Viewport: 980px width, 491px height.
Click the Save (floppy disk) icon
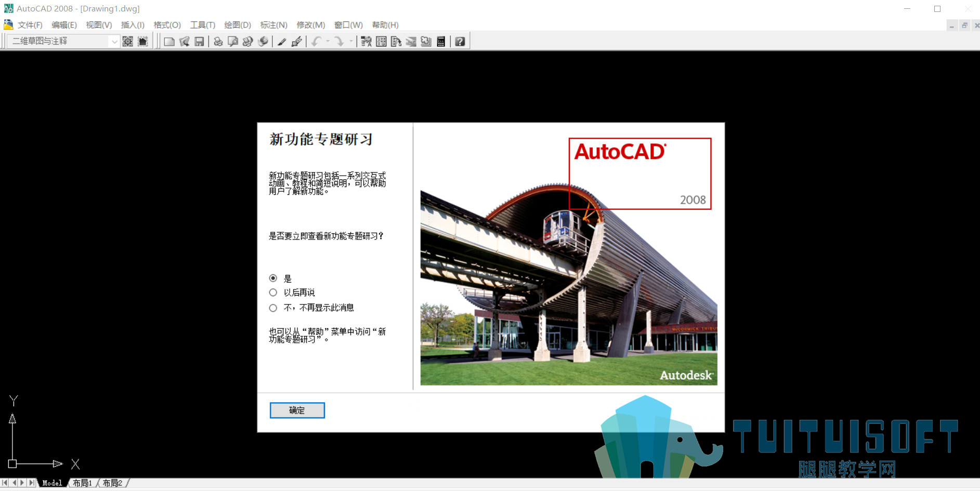point(199,42)
